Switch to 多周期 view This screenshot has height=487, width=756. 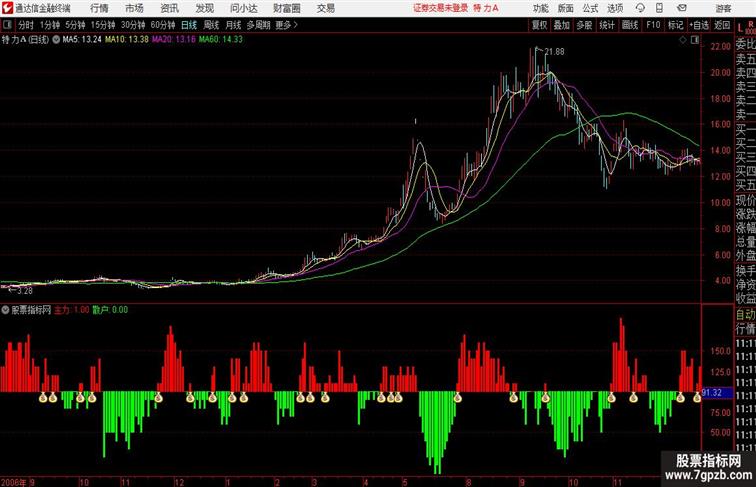click(258, 25)
